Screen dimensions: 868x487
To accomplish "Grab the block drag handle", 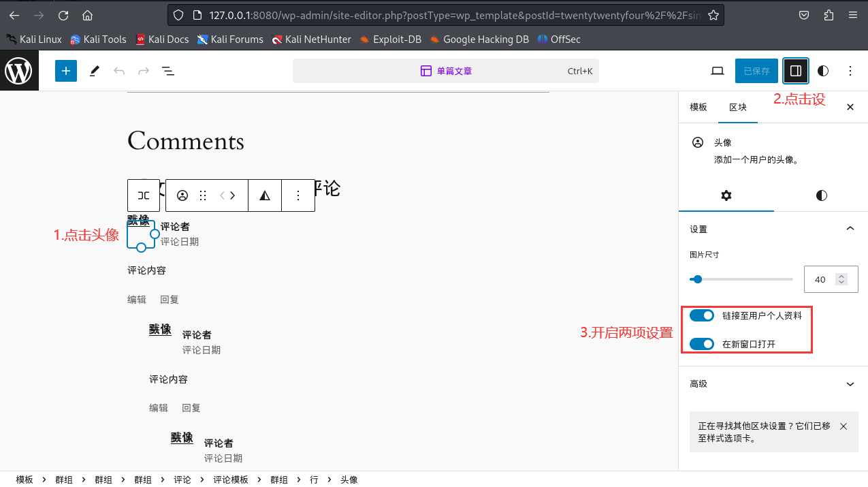I will click(x=203, y=195).
